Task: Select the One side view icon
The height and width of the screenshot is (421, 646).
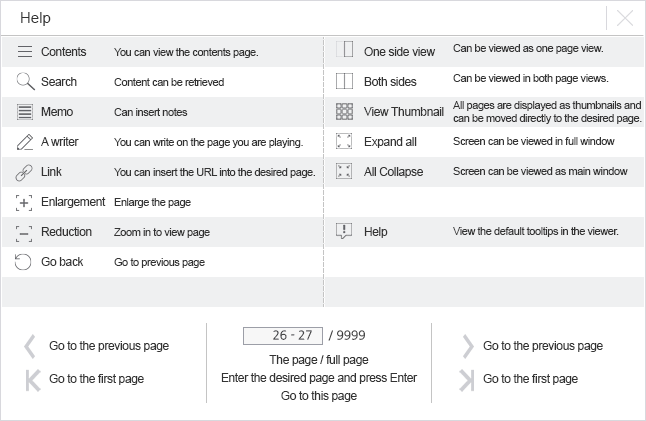Action: tap(345, 50)
